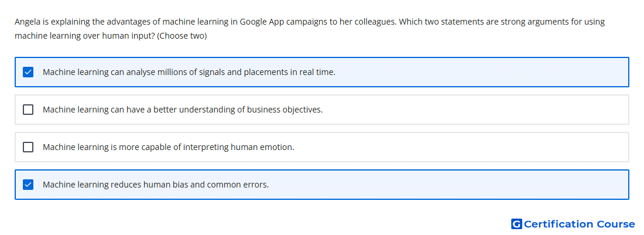Select the "more capable of interpreting human emotion" label
The height and width of the screenshot is (235, 644).
169,147
